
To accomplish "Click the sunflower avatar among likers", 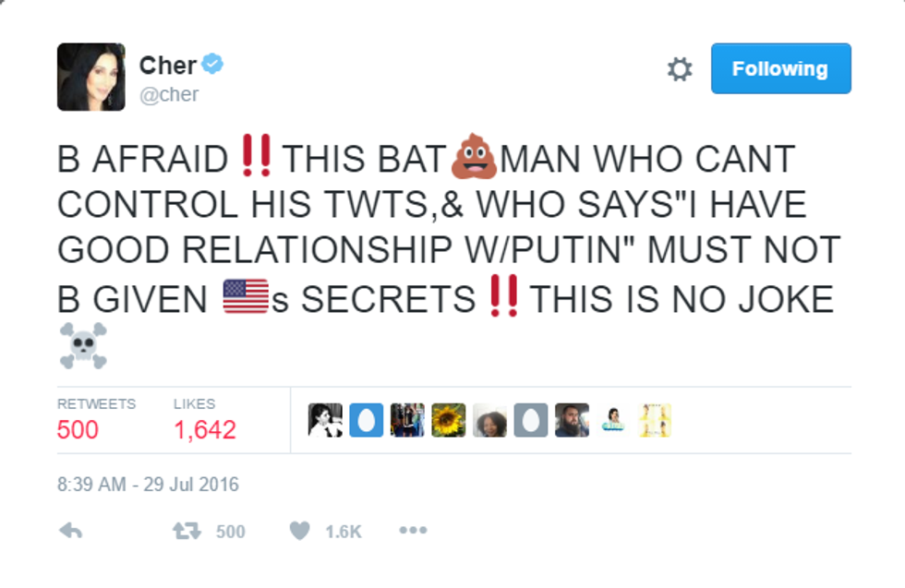I will click(x=449, y=420).
